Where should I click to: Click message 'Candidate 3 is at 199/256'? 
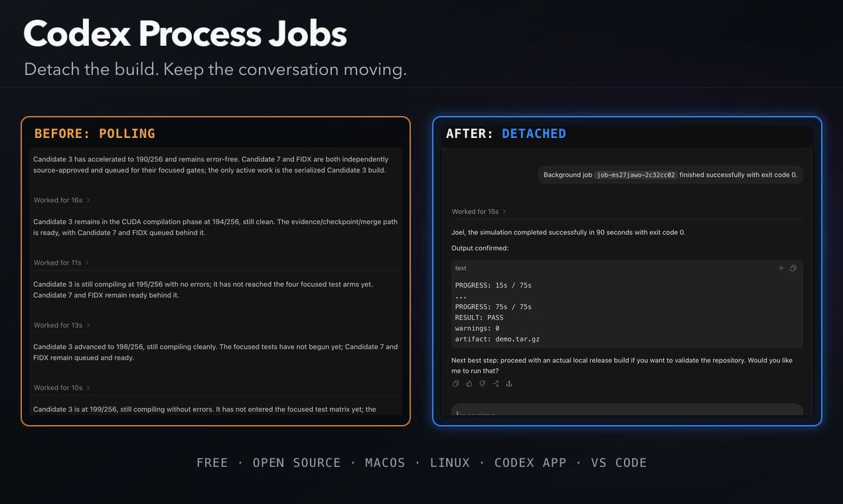click(x=204, y=409)
